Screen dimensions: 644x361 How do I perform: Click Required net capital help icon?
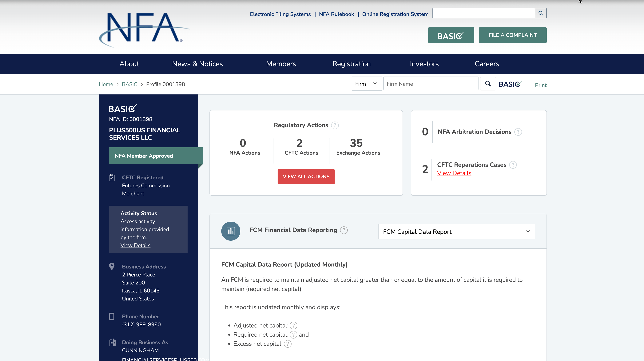point(293,335)
